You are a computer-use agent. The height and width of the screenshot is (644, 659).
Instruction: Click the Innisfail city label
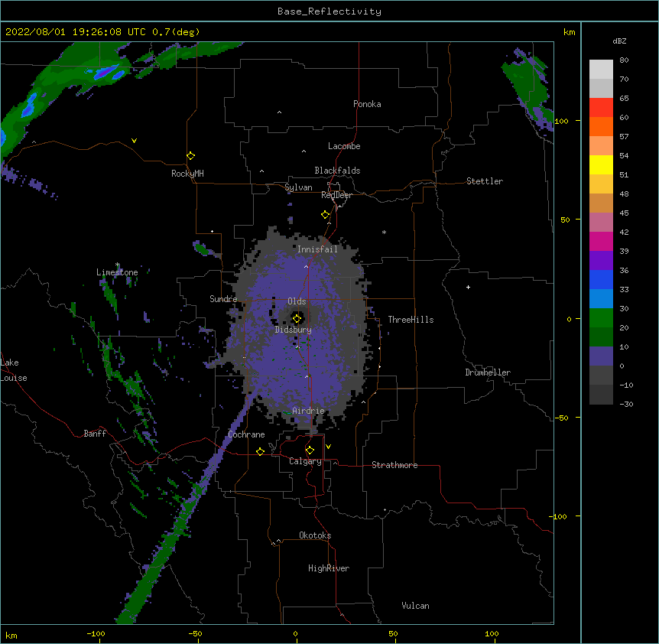[x=317, y=249]
